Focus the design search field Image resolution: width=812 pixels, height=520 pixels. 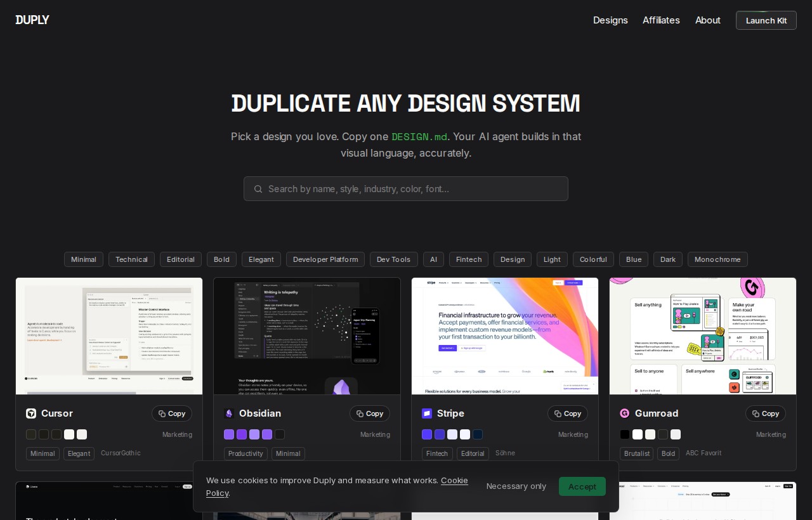click(406, 189)
